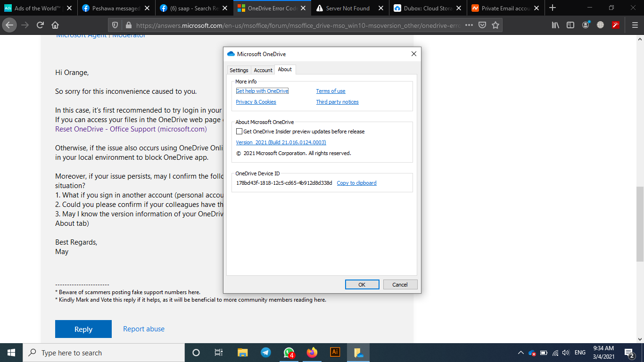Image resolution: width=644 pixels, height=362 pixels.
Task: Click the red magic wand extension icon
Action: 615,25
